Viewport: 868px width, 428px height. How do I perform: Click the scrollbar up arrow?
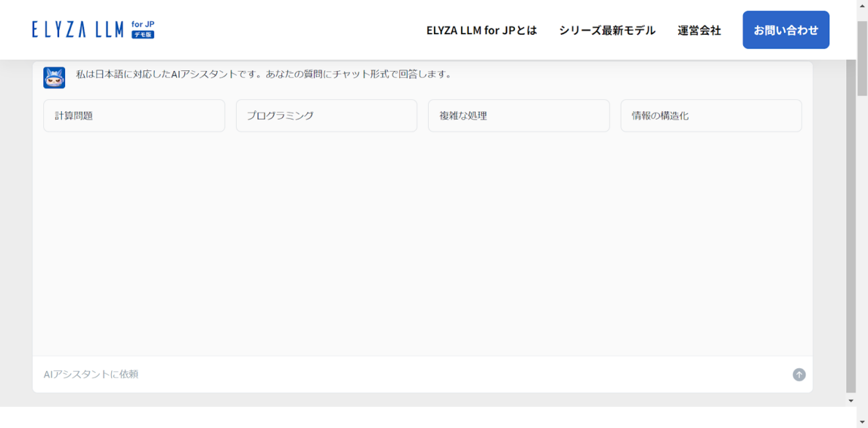pos(862,5)
